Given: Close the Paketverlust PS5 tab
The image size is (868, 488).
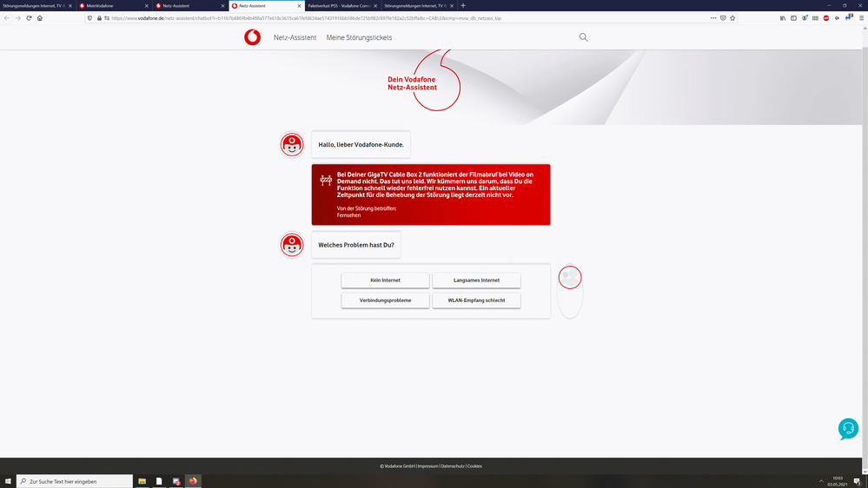Looking at the screenshot, I should click(375, 5).
